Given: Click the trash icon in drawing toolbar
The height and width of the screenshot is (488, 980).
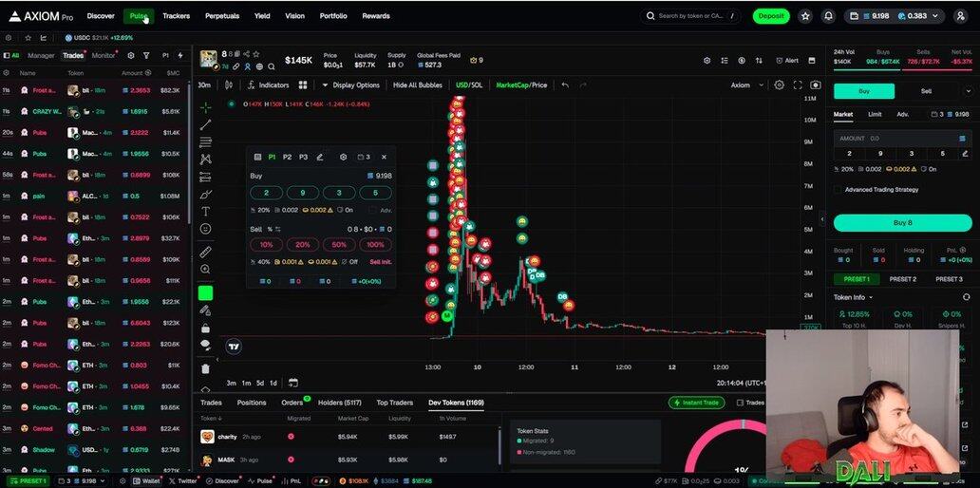Looking at the screenshot, I should coord(205,368).
